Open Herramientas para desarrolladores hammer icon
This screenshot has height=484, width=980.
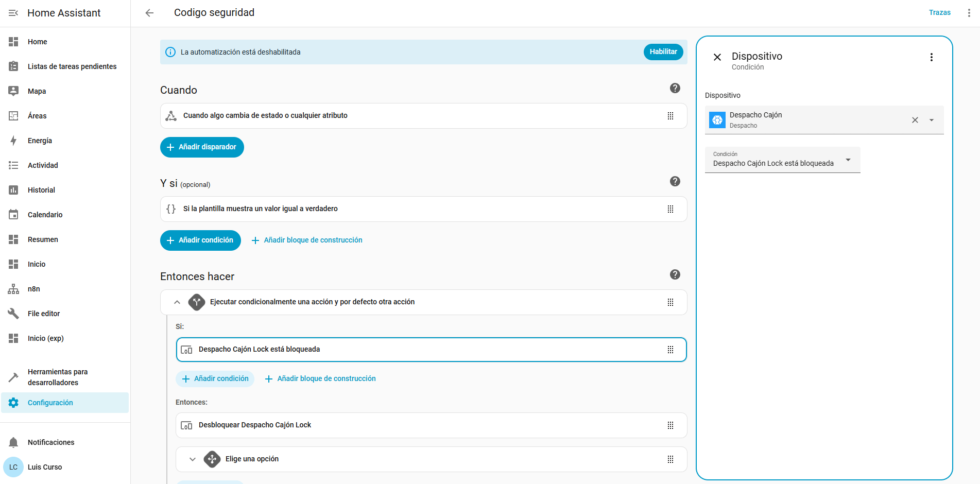coord(13,377)
